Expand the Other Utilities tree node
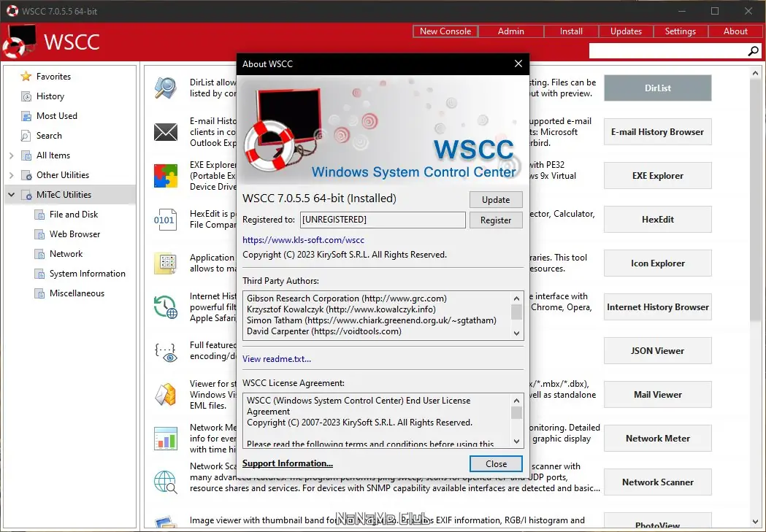The width and height of the screenshot is (766, 532). [x=11, y=175]
